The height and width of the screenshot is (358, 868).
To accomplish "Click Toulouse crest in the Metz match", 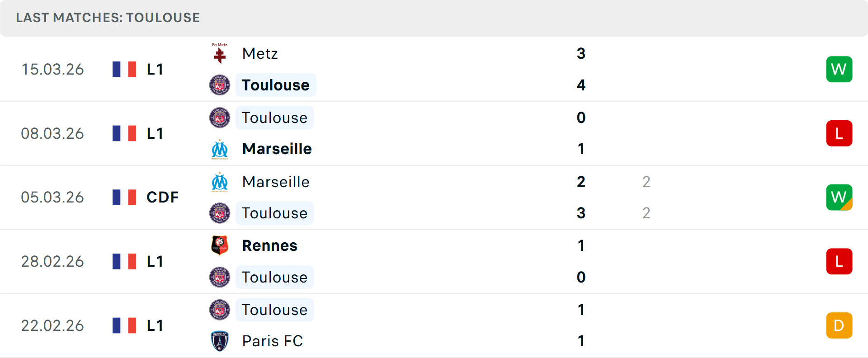I will (x=220, y=85).
